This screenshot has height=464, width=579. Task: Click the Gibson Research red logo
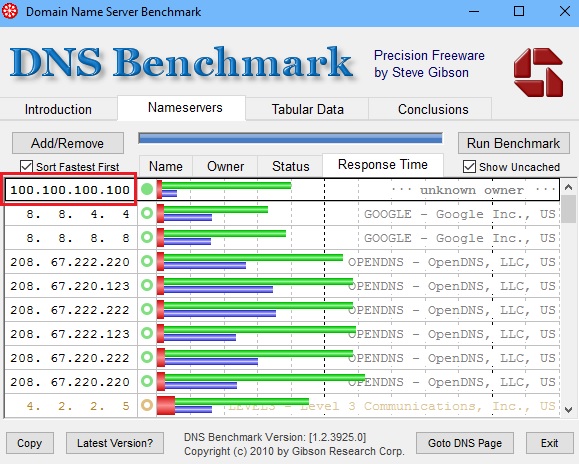coord(538,72)
